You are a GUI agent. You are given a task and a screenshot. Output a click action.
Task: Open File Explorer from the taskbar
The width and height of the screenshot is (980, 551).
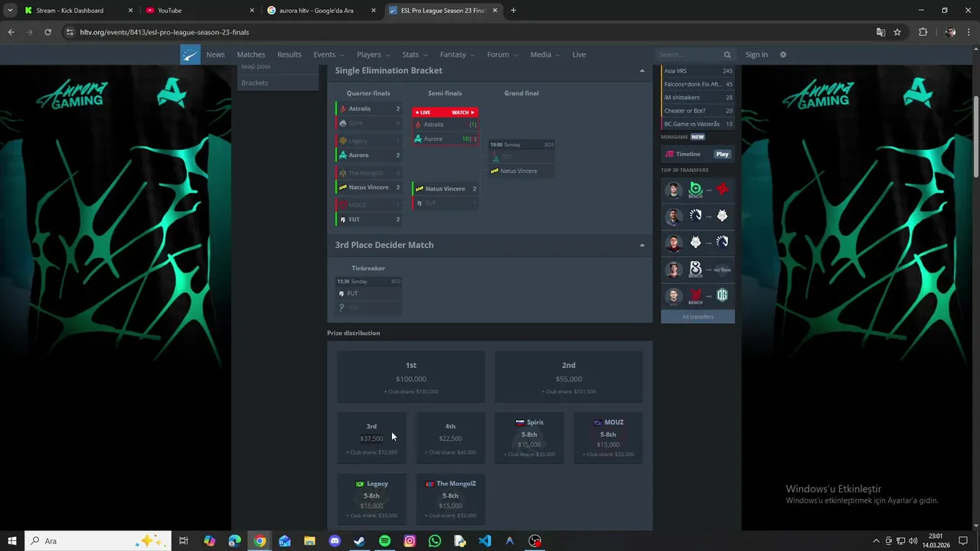coord(309,541)
